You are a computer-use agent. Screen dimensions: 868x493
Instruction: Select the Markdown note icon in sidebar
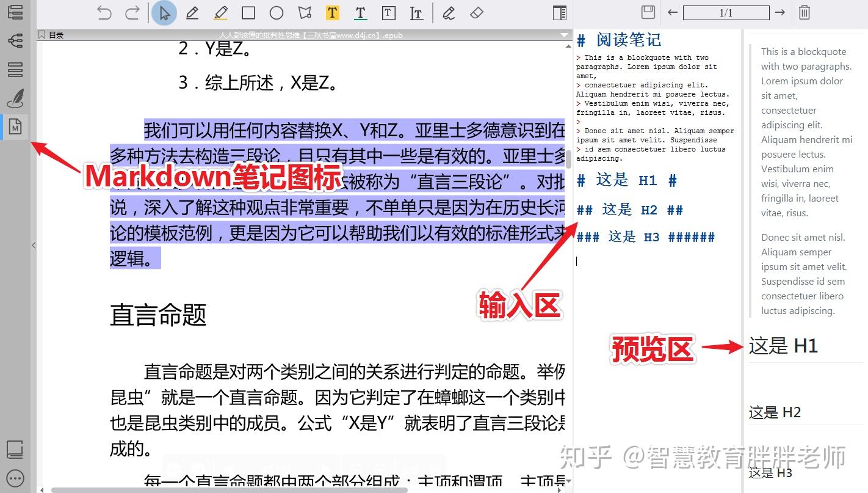15,127
